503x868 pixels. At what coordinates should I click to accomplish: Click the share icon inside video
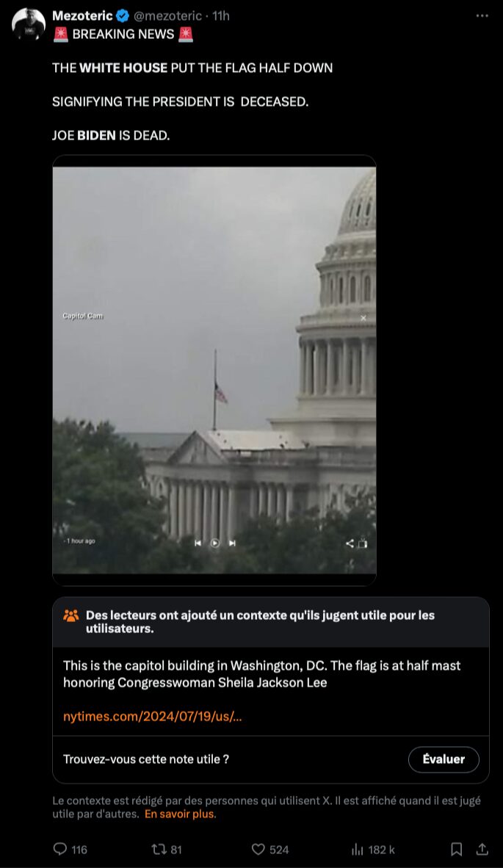tap(350, 543)
